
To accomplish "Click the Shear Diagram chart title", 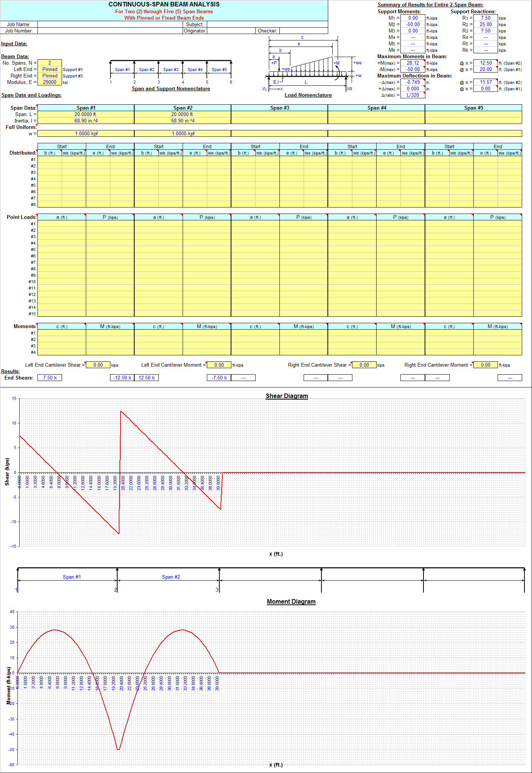I will [x=287, y=396].
